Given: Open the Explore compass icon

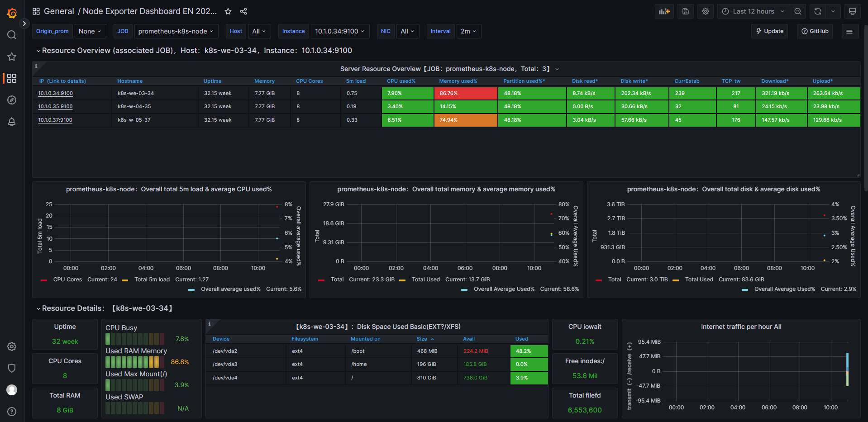Looking at the screenshot, I should (12, 100).
